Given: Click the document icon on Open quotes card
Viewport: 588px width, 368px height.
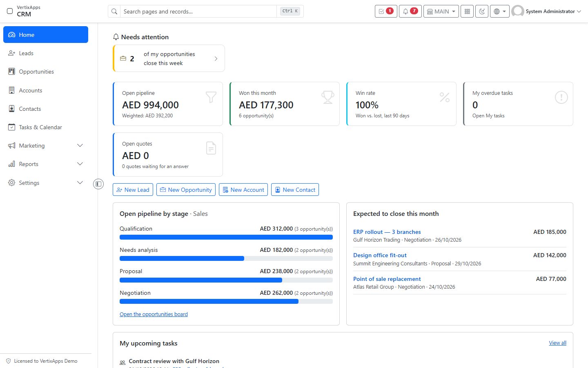Looking at the screenshot, I should [211, 148].
